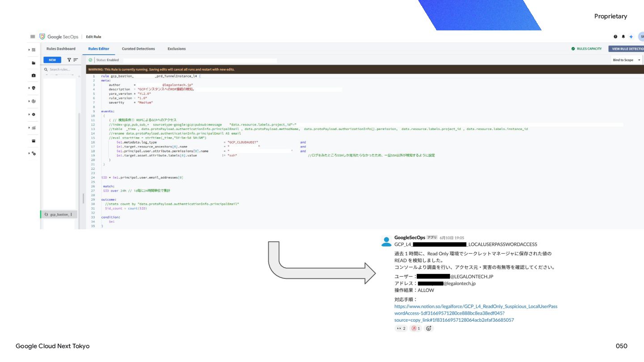Open the folder icon in sidebar
Image resolution: width=644 pixels, height=362 pixels.
coord(34,63)
